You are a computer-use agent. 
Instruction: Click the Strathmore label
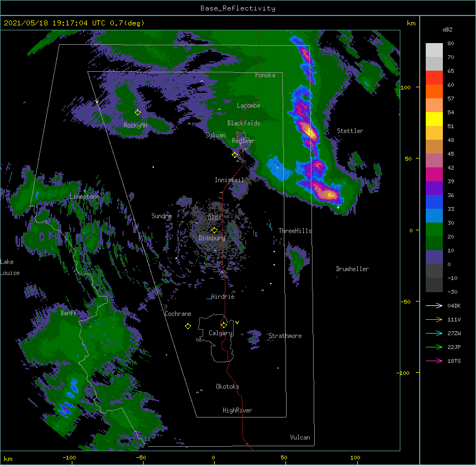tap(285, 336)
